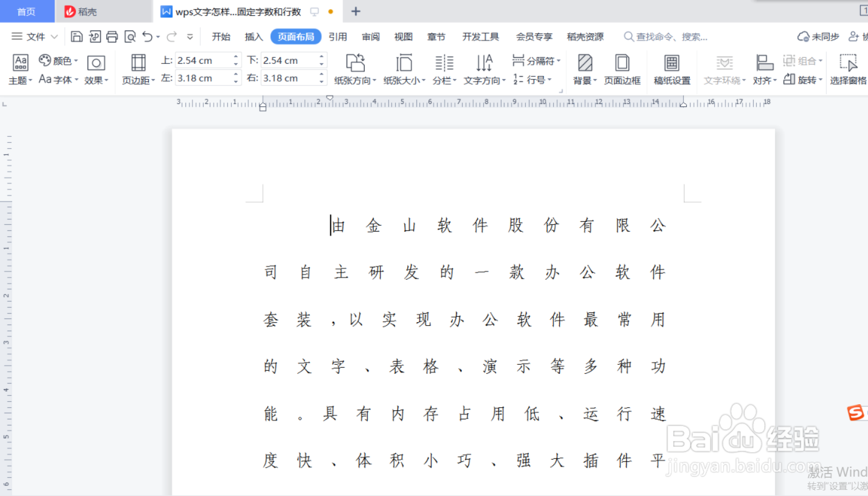The width and height of the screenshot is (868, 496).
Task: Click the 纸张大小 paper size icon
Action: [x=404, y=63]
